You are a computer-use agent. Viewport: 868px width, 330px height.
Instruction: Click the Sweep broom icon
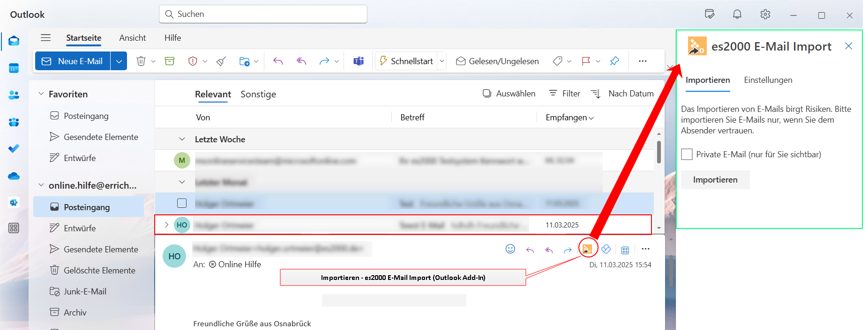(x=221, y=61)
